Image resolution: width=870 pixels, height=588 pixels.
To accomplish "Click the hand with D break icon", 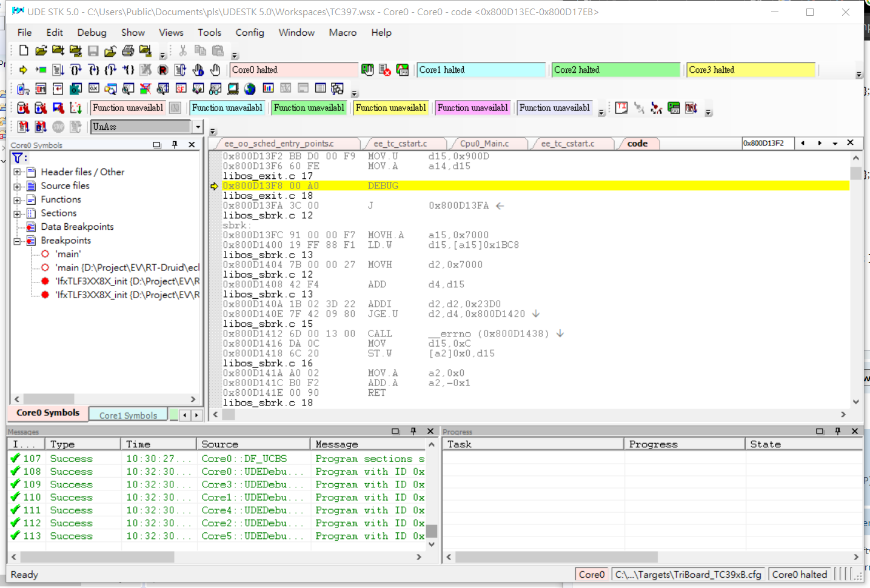I will 198,70.
